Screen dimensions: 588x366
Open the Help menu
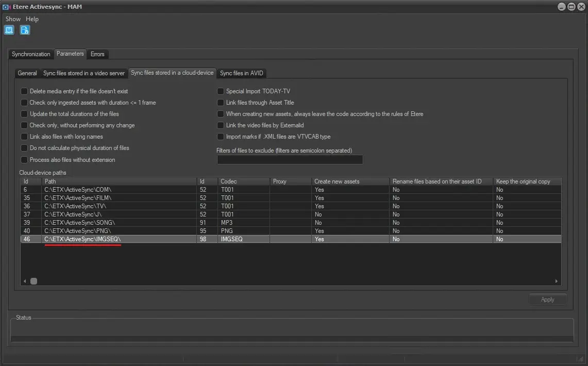tap(32, 19)
